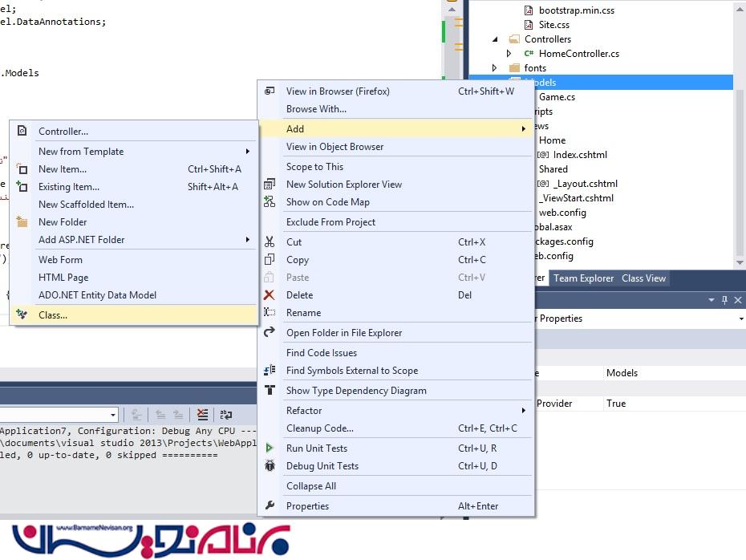Choose Class... from the Add submenu
The width and height of the screenshot is (746, 560).
coord(53,315)
